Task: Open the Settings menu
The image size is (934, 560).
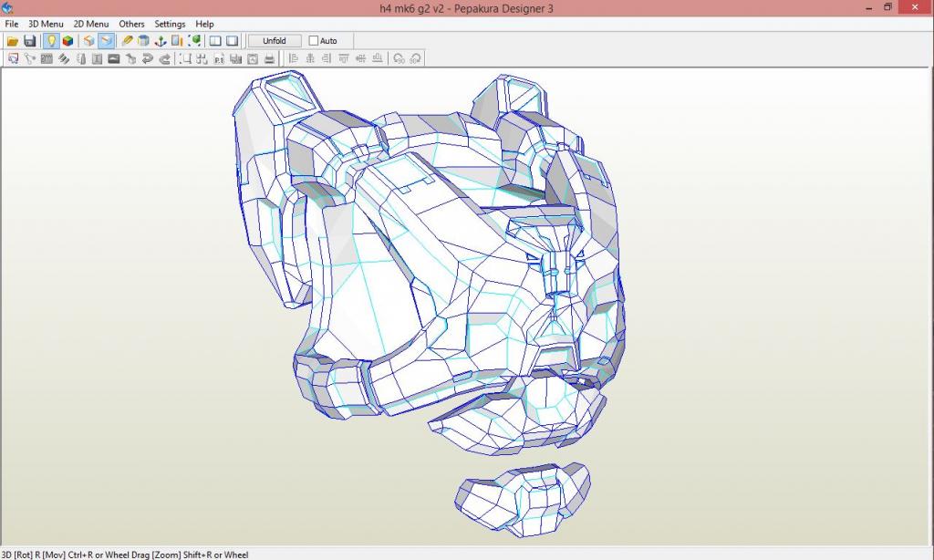Action: (x=170, y=24)
